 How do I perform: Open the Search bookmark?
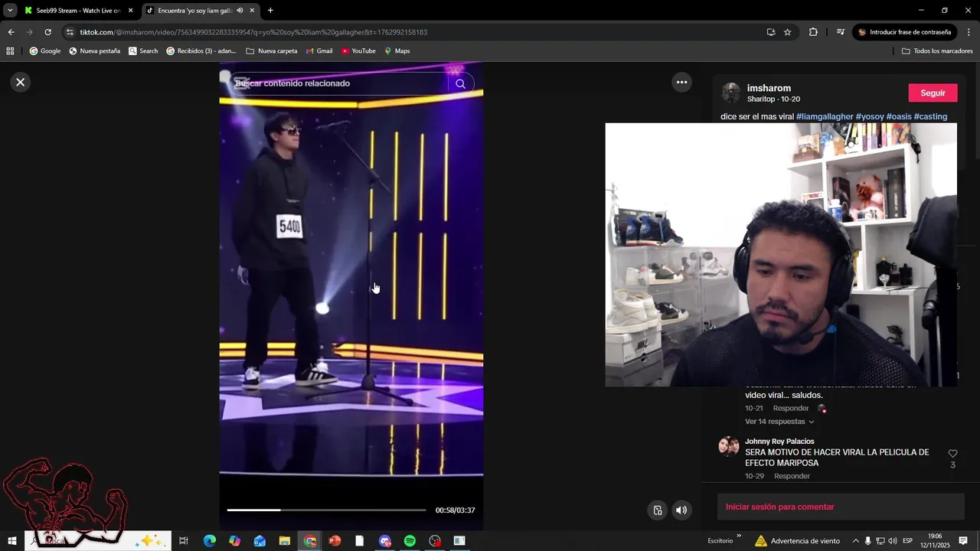[x=143, y=51]
